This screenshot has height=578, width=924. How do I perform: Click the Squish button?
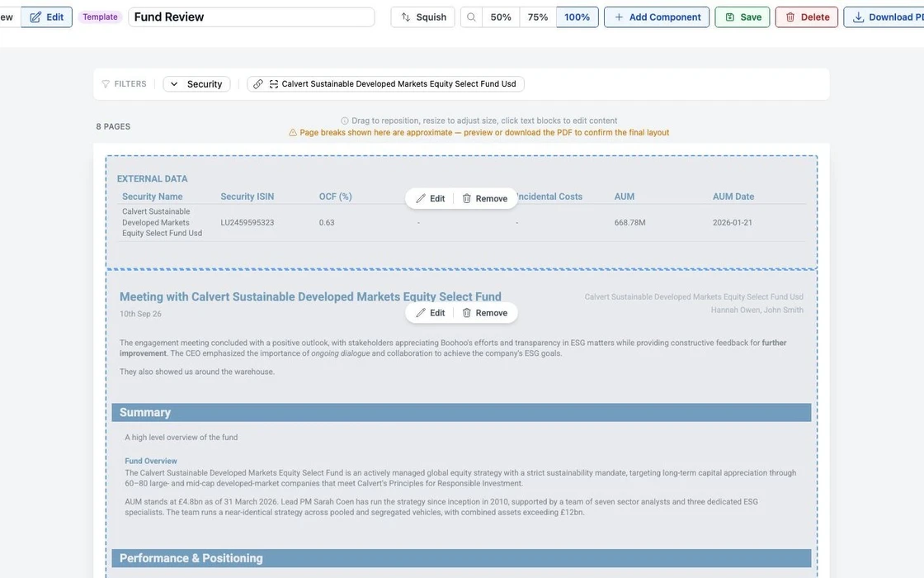pos(422,17)
